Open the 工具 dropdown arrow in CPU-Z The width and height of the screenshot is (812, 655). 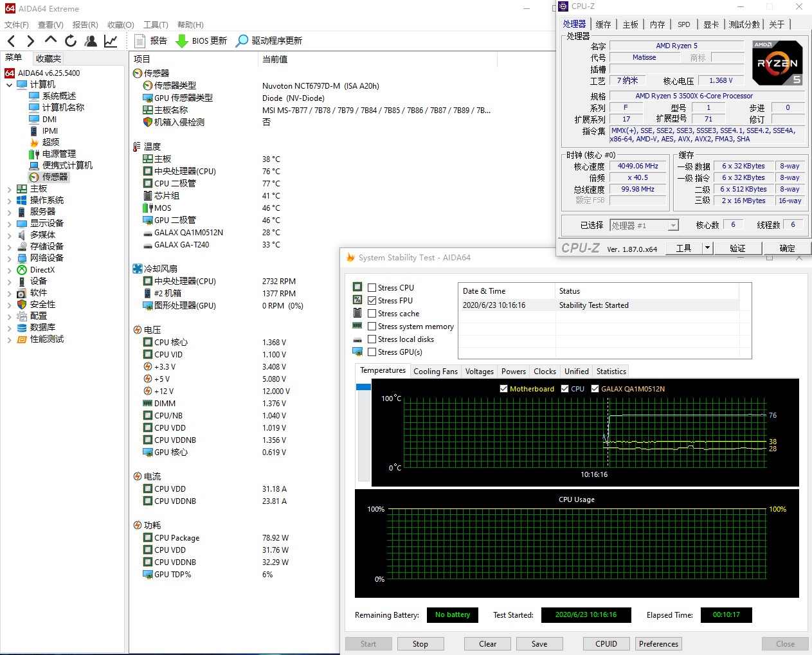[707, 248]
